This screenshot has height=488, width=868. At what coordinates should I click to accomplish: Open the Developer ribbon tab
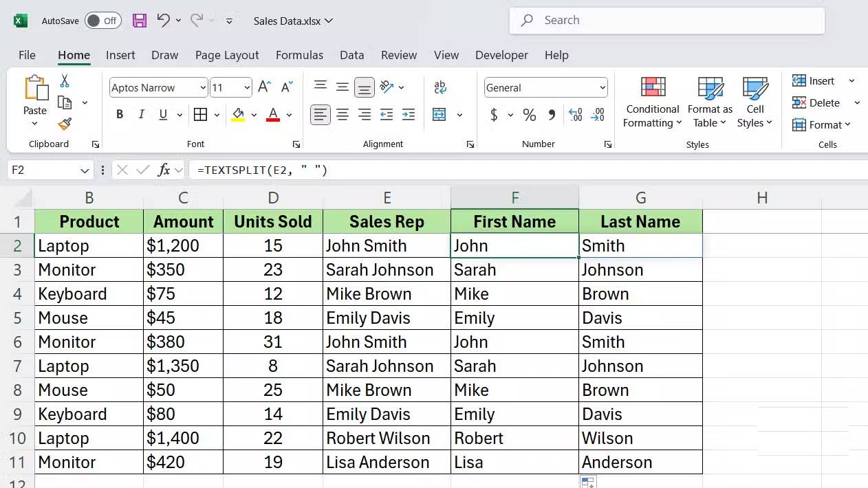pyautogui.click(x=501, y=55)
